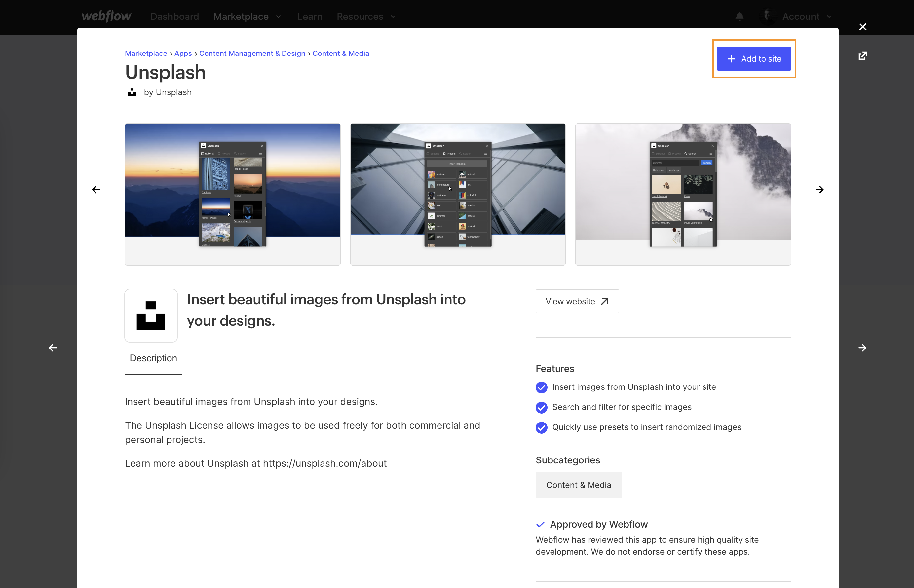Open app page in new tab via external link icon

click(x=863, y=55)
